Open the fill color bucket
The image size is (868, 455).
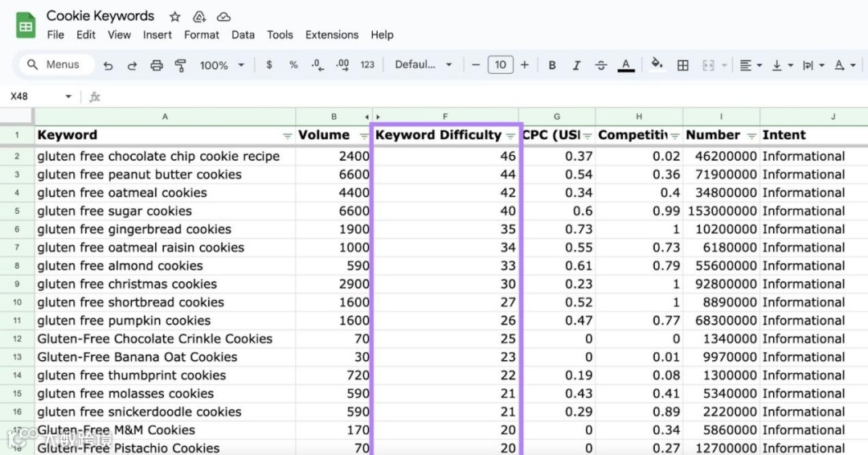coord(657,64)
